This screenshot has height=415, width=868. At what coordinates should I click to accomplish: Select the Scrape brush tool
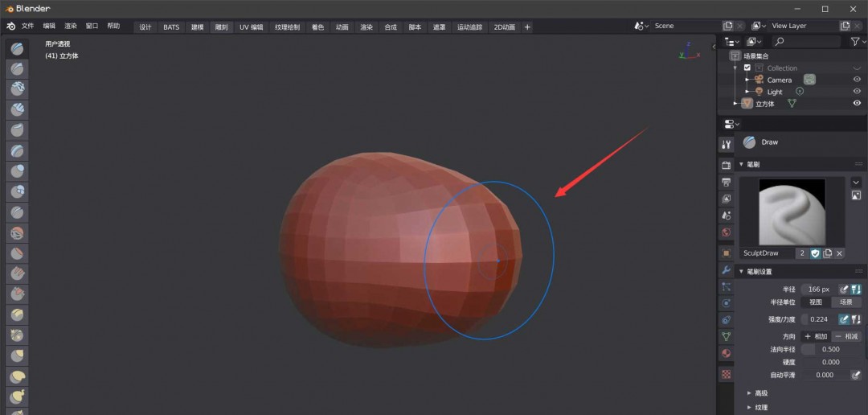click(x=17, y=294)
